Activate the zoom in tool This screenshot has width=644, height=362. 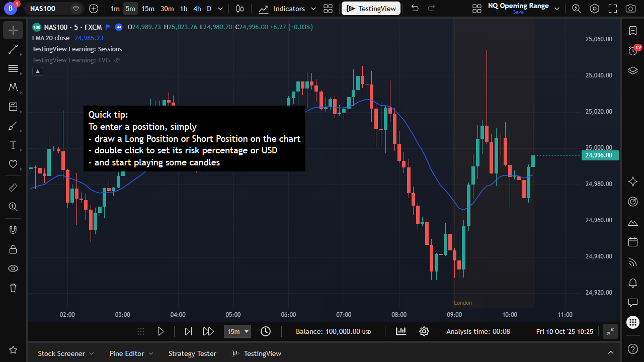pos(13,206)
